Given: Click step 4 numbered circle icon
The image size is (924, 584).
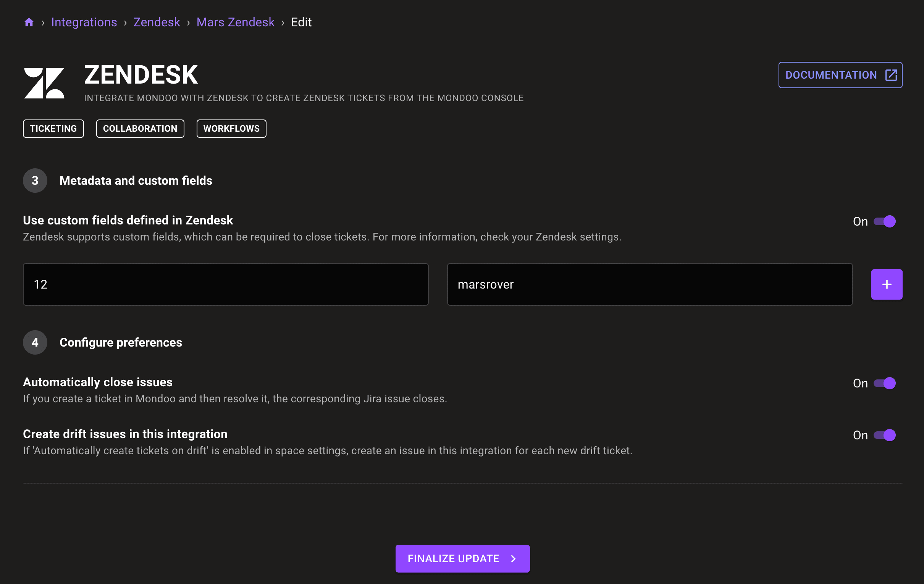Looking at the screenshot, I should [34, 342].
